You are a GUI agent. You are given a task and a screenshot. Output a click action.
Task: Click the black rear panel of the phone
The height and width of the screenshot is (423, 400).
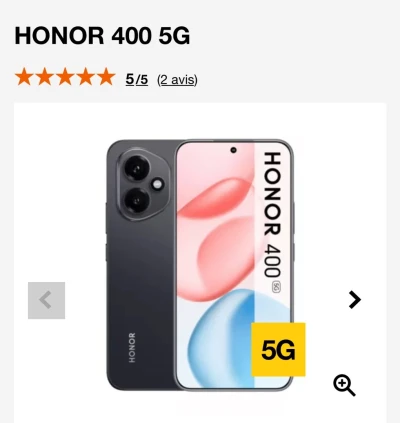point(141,283)
